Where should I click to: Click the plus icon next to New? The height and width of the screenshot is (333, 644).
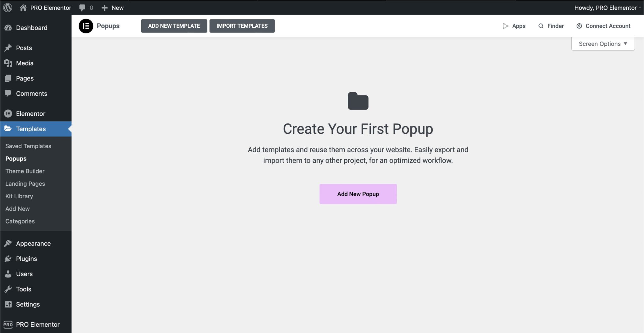(105, 8)
